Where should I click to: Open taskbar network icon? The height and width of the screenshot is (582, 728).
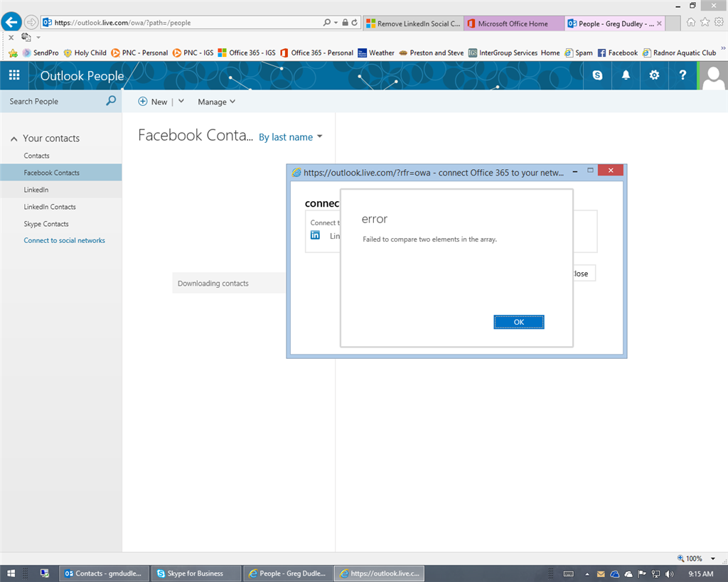(655, 573)
